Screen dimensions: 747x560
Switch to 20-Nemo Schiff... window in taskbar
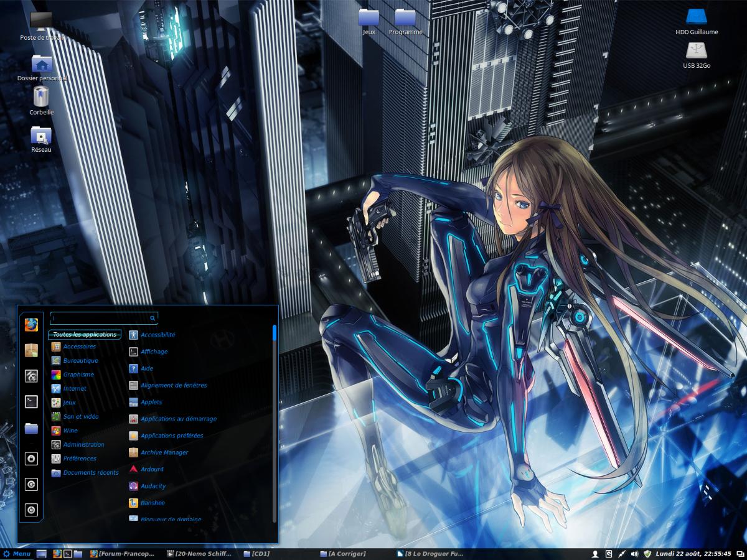pos(199,554)
